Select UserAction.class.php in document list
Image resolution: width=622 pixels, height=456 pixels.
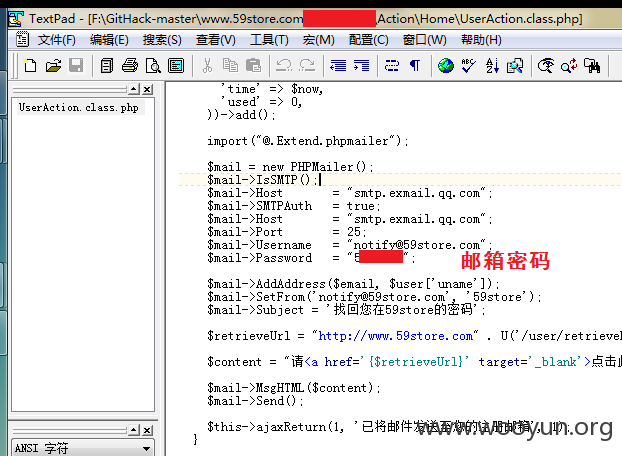[x=79, y=107]
